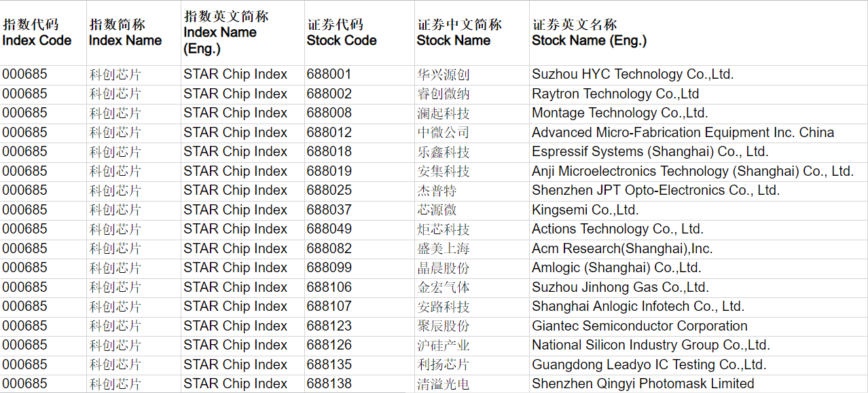Select cell Shanghai Anlogic Infotech Co., Ltd.
This screenshot has width=868, height=393.
tap(699, 306)
